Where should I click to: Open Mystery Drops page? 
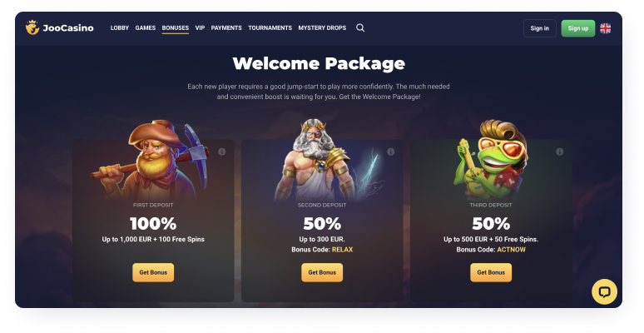point(322,28)
